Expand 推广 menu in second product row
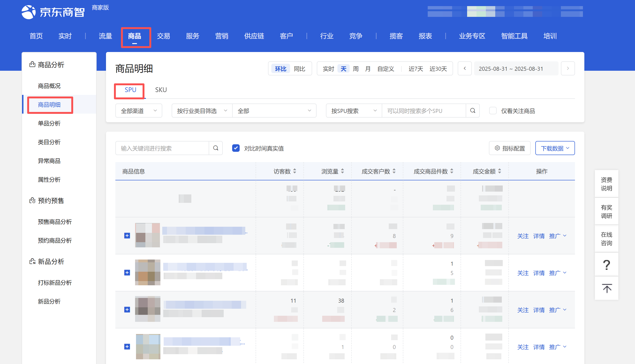Viewport: 635px width, 364px height. point(557,273)
